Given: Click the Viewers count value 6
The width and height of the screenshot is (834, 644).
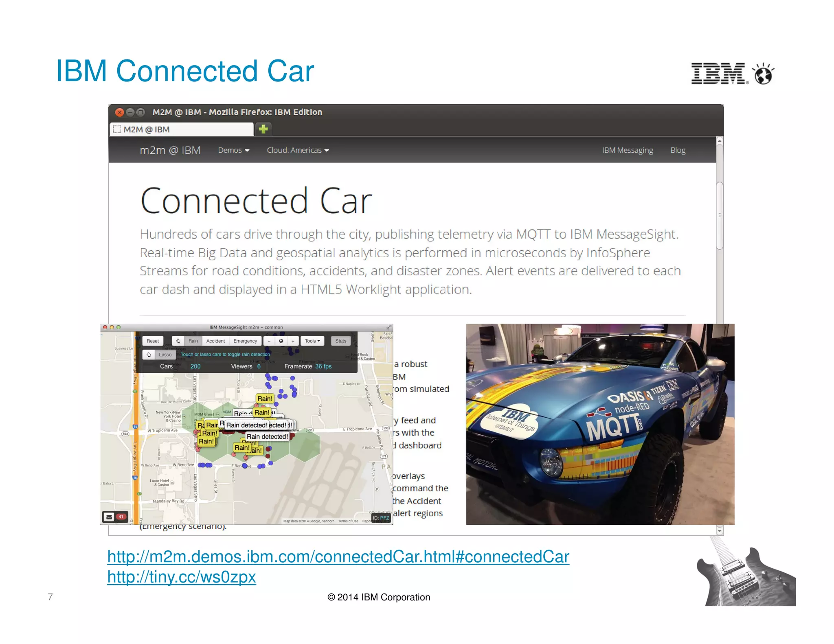Looking at the screenshot, I should click(x=259, y=366).
